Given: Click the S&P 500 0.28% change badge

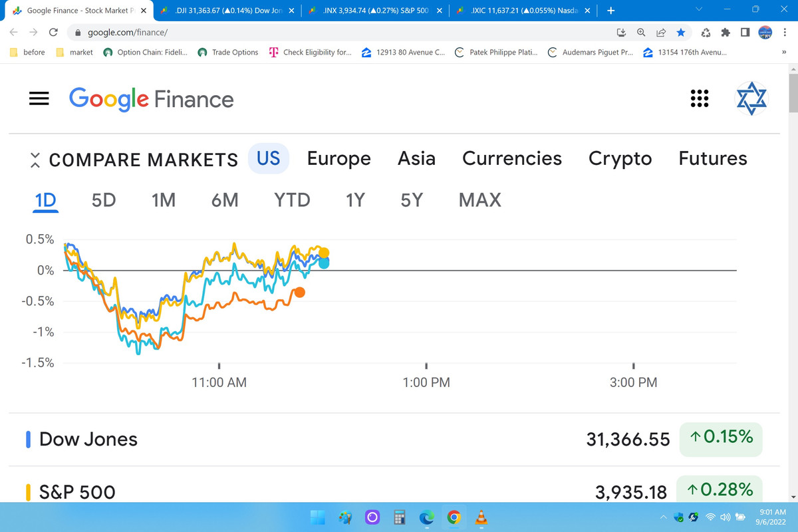Looking at the screenshot, I should 721,490.
